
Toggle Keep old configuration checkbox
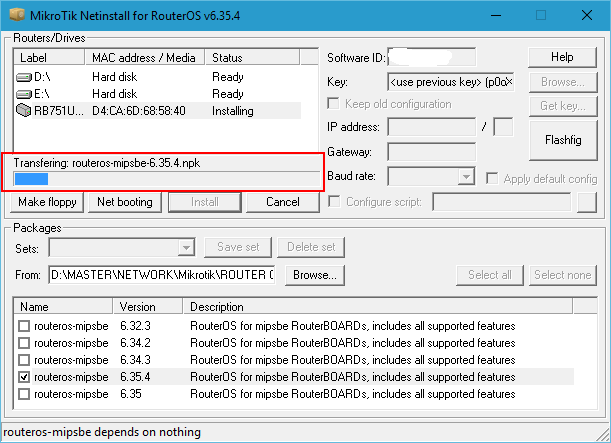(x=334, y=104)
